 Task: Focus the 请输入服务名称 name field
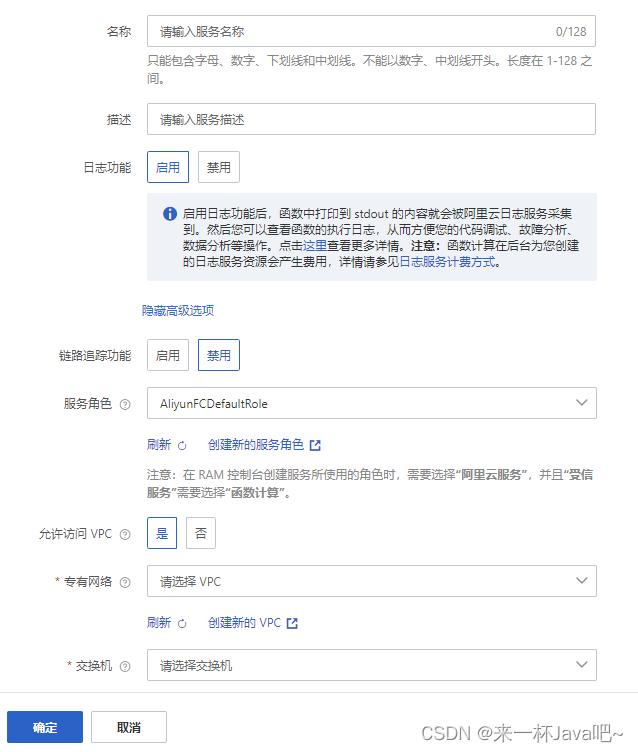click(371, 31)
